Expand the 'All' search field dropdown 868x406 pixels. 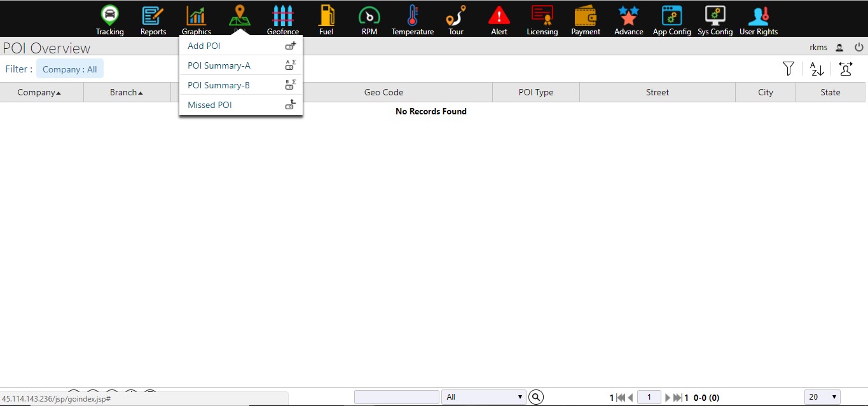coord(484,397)
